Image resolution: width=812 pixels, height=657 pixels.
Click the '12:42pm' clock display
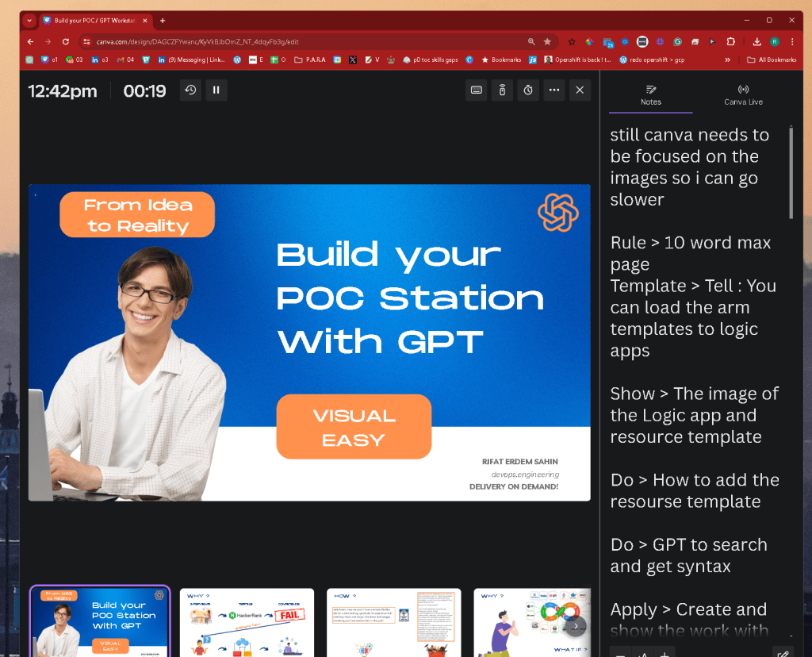pos(63,91)
